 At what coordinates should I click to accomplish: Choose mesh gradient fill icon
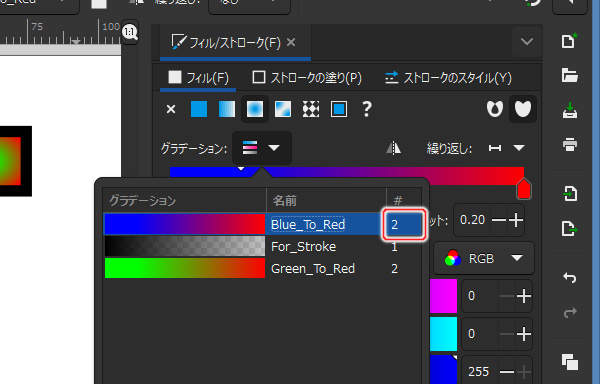(x=283, y=109)
